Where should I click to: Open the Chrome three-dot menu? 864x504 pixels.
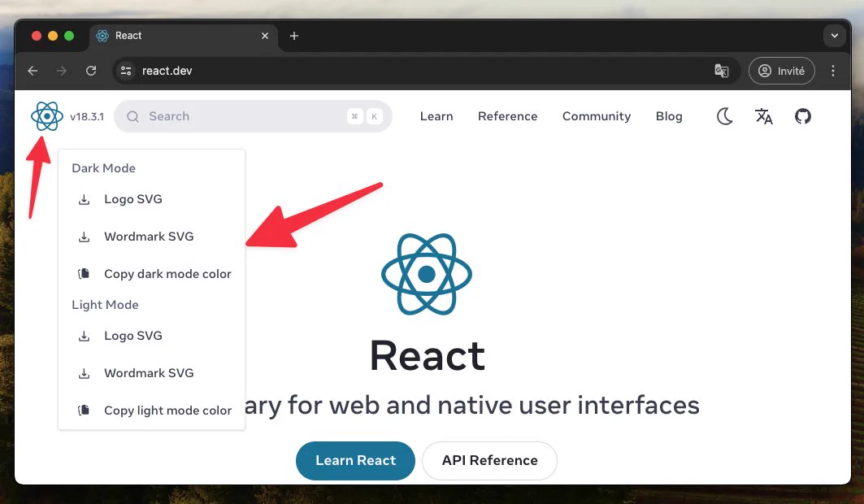click(832, 71)
